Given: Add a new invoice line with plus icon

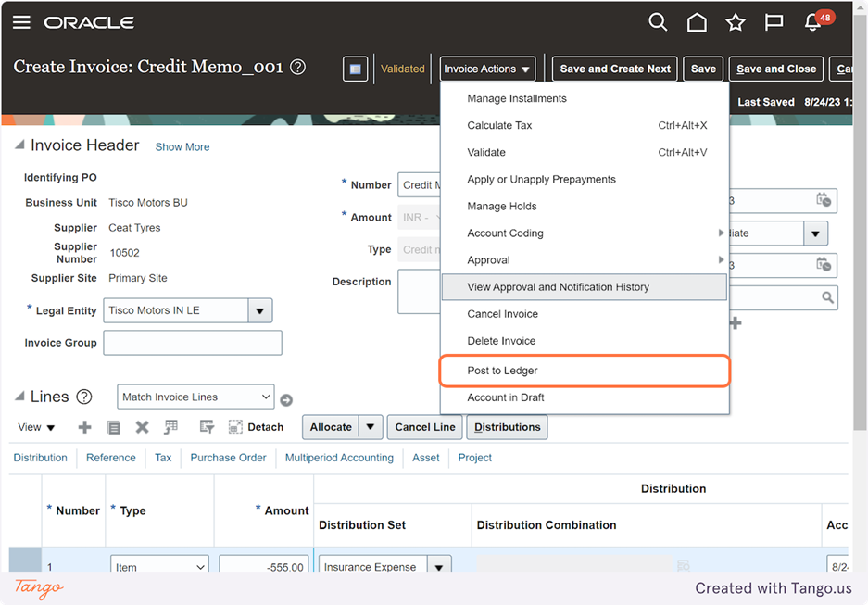Looking at the screenshot, I should (84, 427).
